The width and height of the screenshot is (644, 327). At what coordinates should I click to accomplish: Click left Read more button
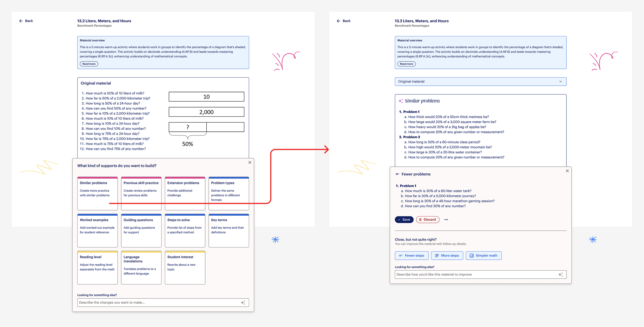(89, 64)
